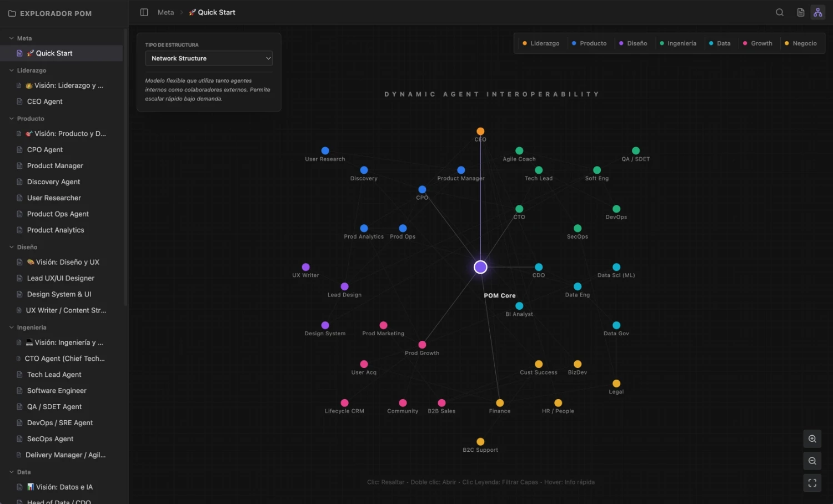
Task: Select the CDO node in graph
Action: pyautogui.click(x=539, y=267)
